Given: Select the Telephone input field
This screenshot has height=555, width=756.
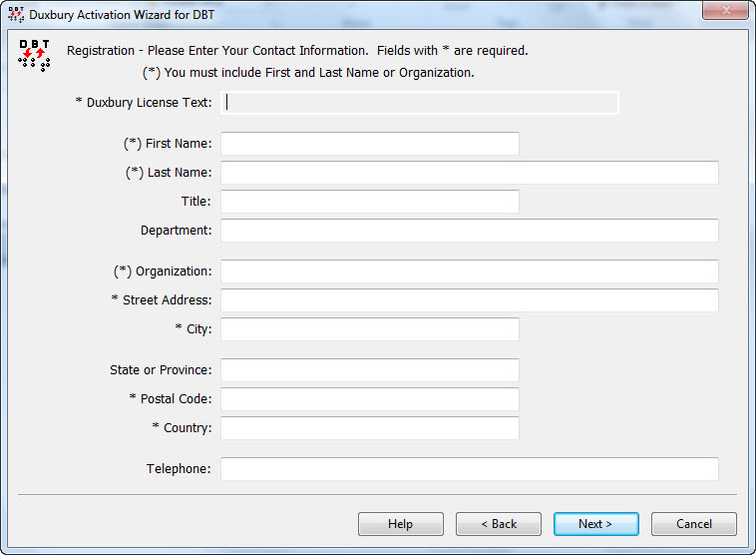Looking at the screenshot, I should point(470,469).
